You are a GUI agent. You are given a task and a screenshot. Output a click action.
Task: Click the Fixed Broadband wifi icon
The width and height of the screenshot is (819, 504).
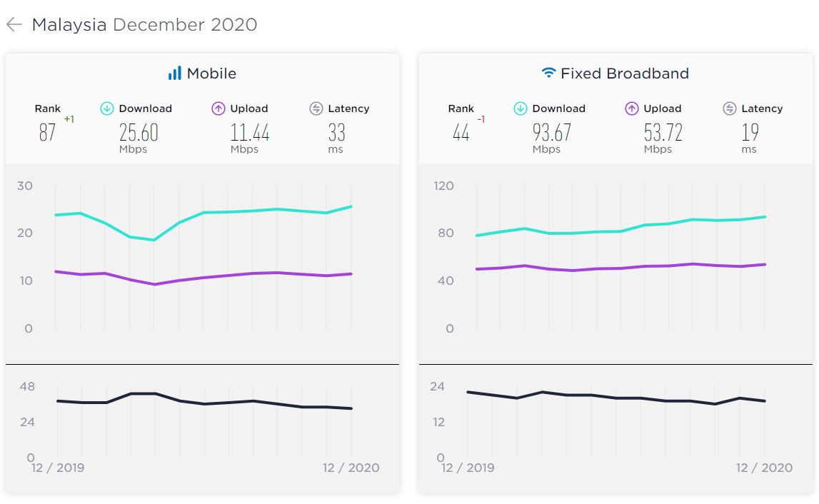coord(548,74)
